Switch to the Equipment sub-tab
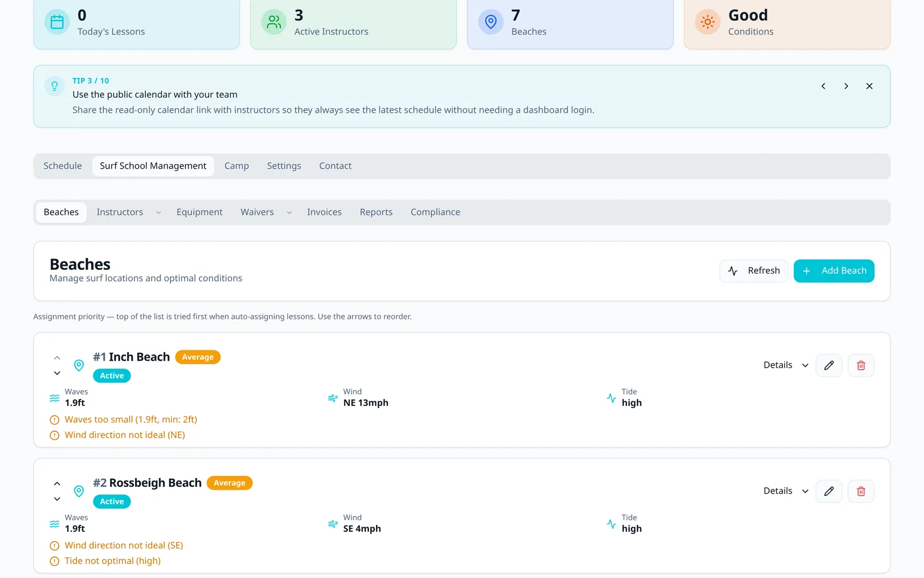 pos(199,212)
